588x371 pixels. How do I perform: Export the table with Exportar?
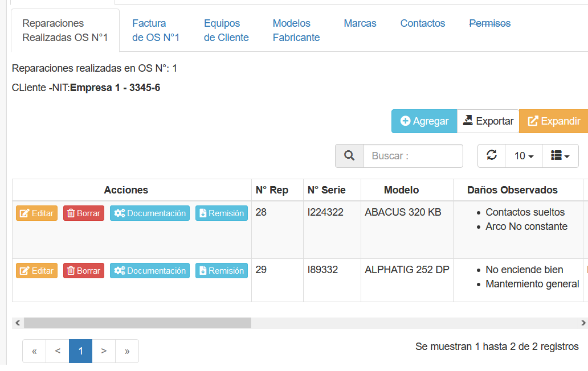click(488, 121)
